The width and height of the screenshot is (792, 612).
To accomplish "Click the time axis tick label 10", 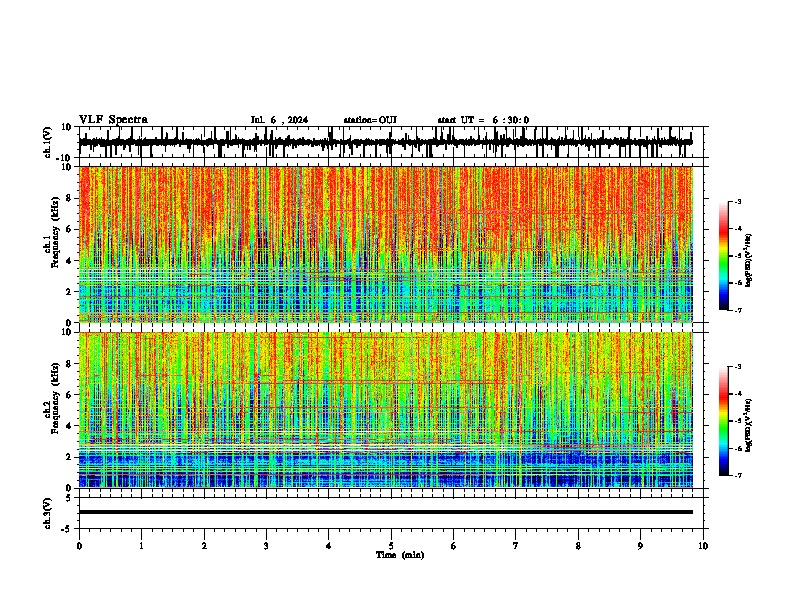I will pos(703,546).
